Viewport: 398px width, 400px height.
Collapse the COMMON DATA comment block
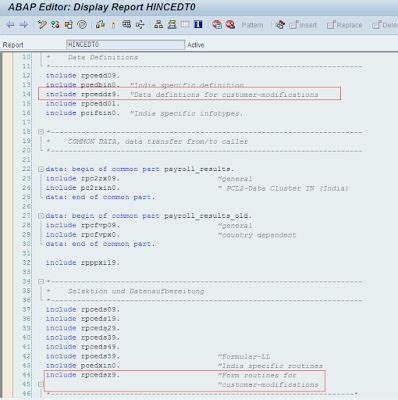point(41,132)
